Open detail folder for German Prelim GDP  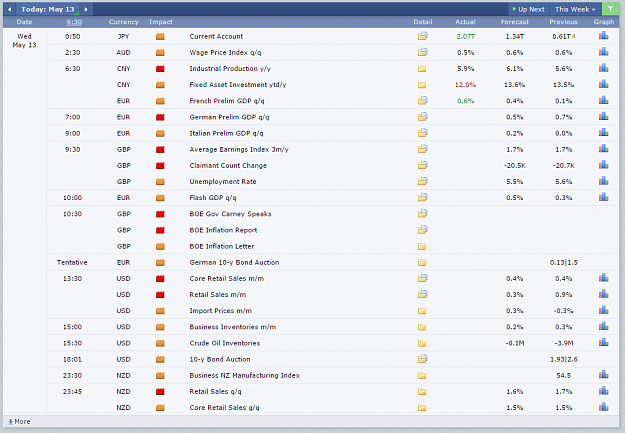[423, 117]
